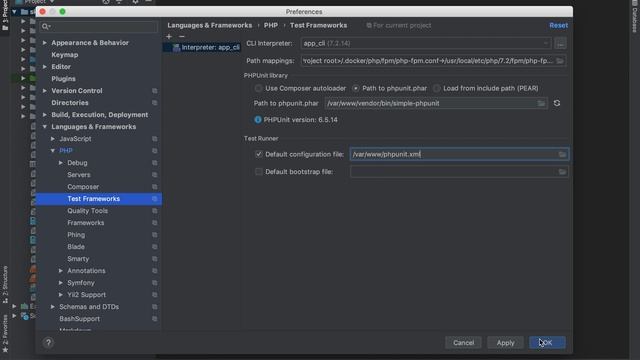Click PHP in the breadcrumb
This screenshot has width=640, height=360.
tap(271, 25)
